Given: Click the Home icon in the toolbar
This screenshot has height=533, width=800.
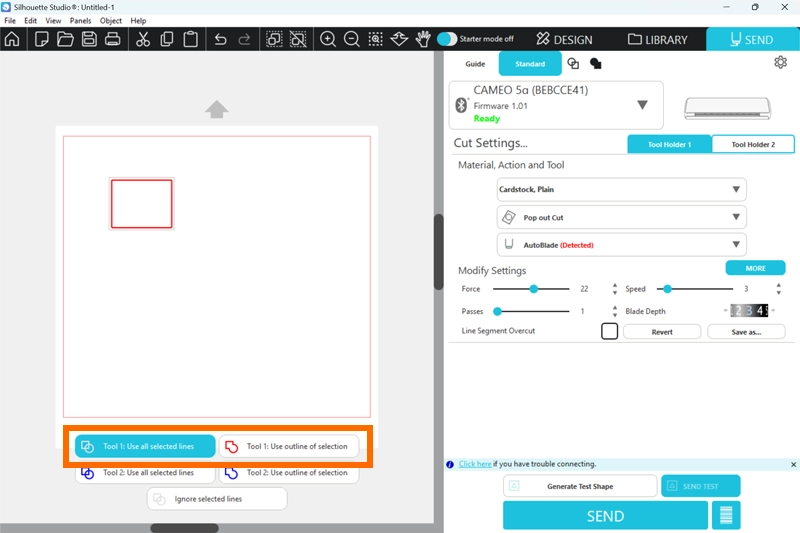Looking at the screenshot, I should (12, 40).
